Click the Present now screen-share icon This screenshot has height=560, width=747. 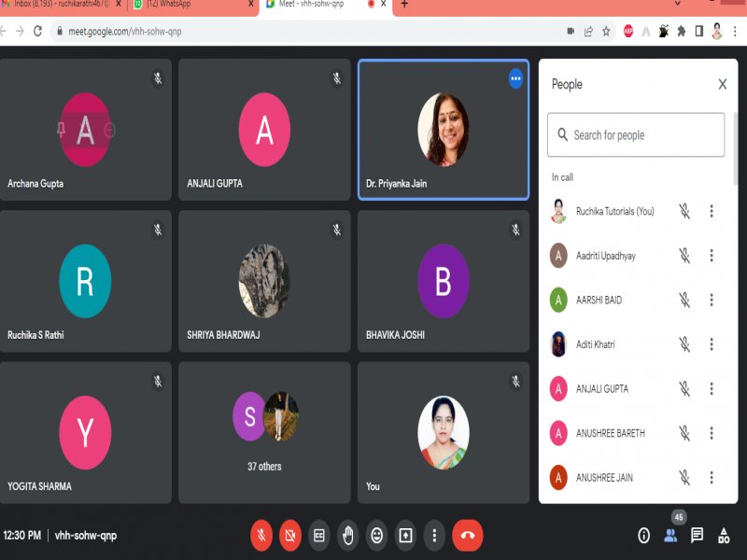(405, 536)
